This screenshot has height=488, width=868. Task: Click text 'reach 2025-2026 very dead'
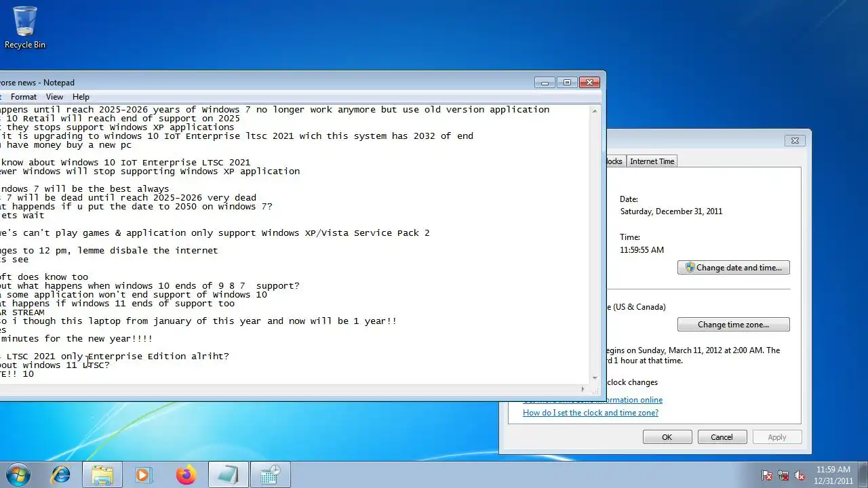coord(188,198)
